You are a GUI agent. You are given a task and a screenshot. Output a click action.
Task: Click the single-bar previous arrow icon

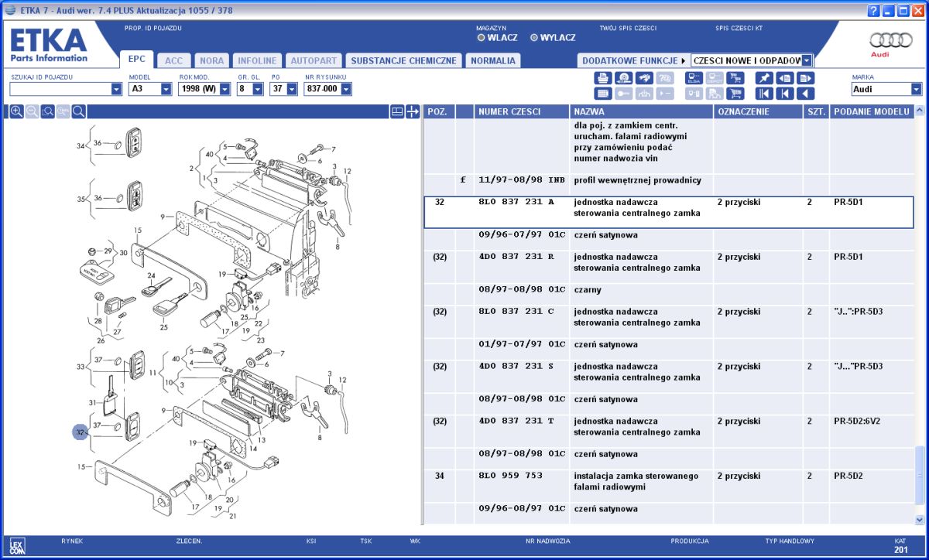click(x=785, y=94)
